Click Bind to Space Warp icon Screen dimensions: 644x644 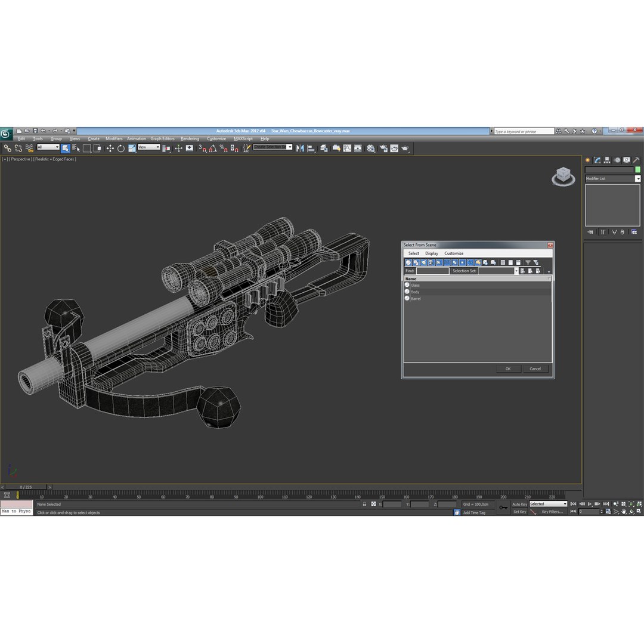(x=29, y=148)
